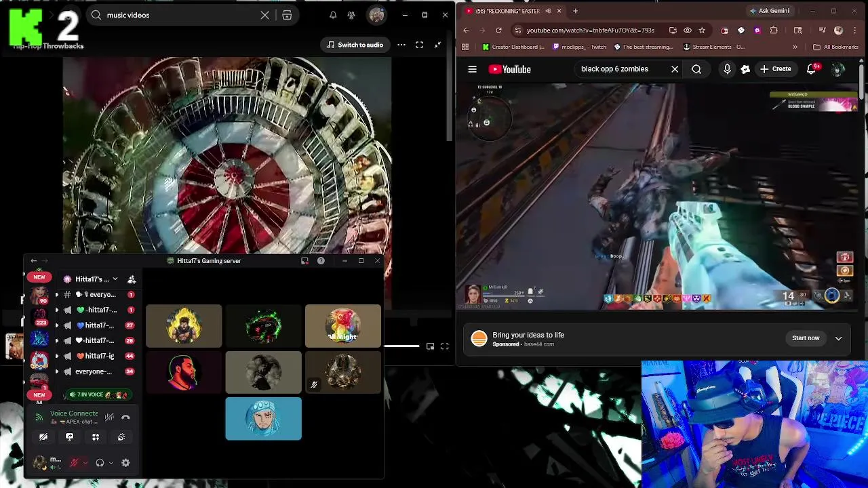Enter fullscreen in Spotify video view
The image size is (868, 488).
coord(419,45)
